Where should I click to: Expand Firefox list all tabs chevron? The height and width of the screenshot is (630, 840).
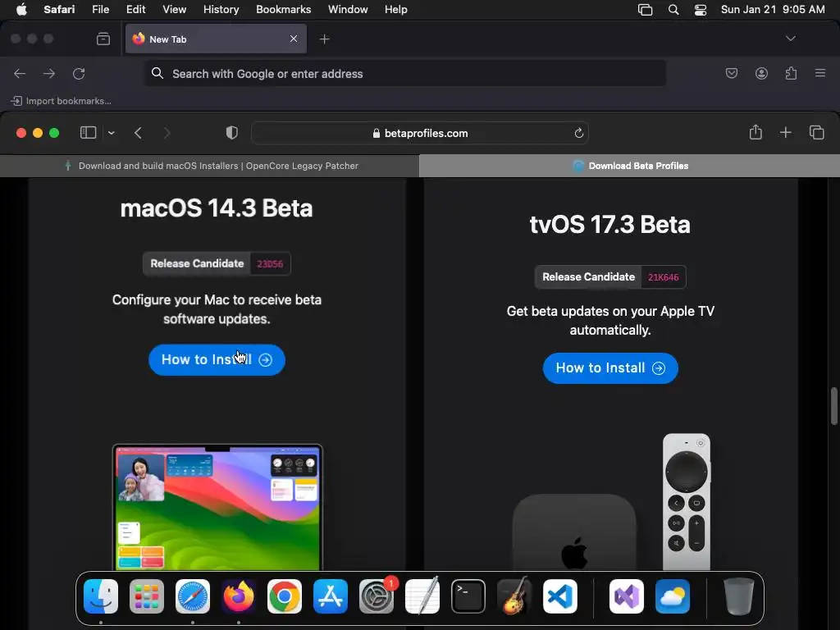tap(790, 39)
